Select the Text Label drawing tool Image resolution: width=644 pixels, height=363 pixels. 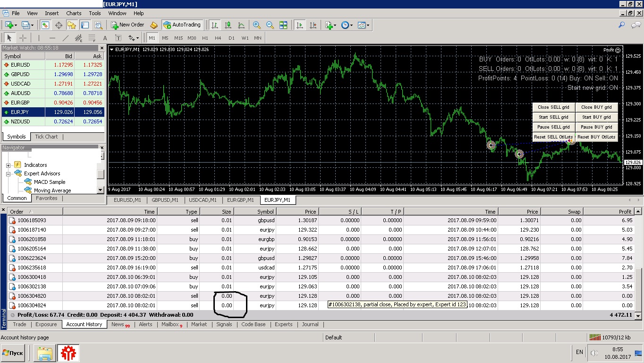[118, 38]
